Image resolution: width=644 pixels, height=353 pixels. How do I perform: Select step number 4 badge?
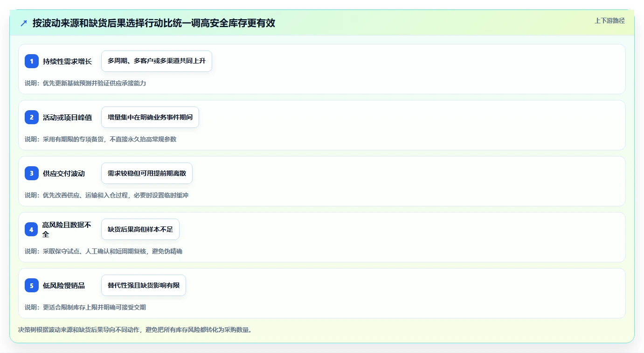[x=32, y=229]
